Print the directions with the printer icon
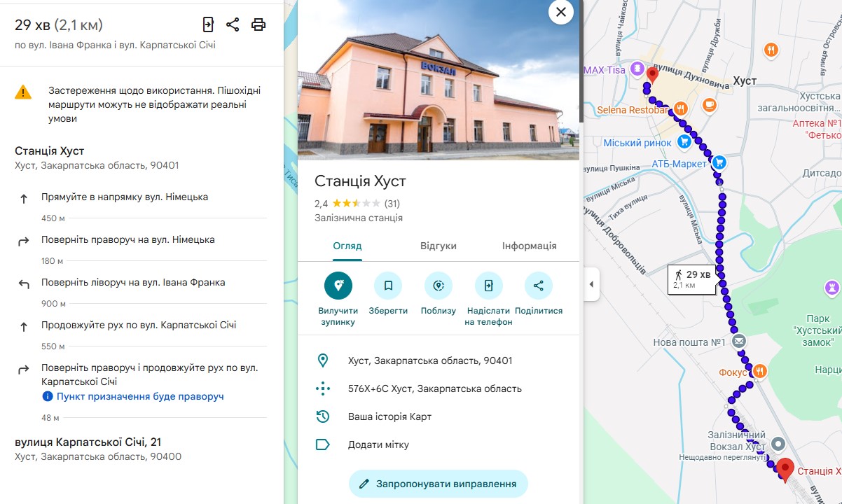Image resolution: width=842 pixels, height=504 pixels. point(258,25)
